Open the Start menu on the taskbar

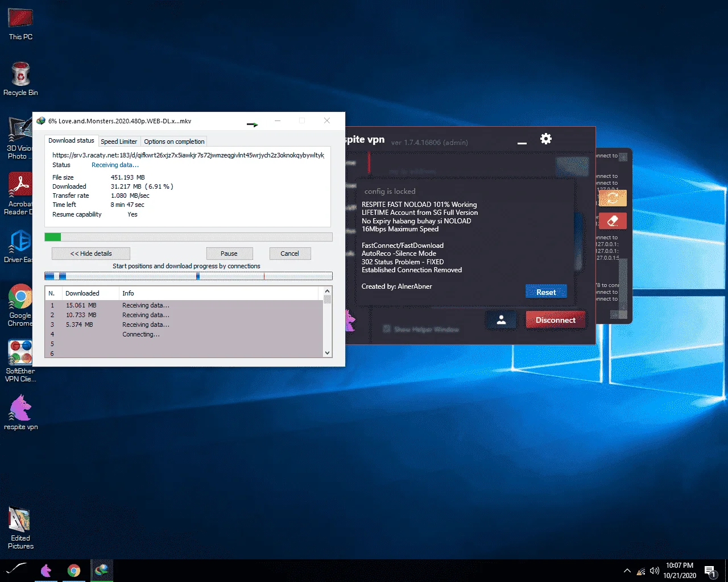[16, 570]
